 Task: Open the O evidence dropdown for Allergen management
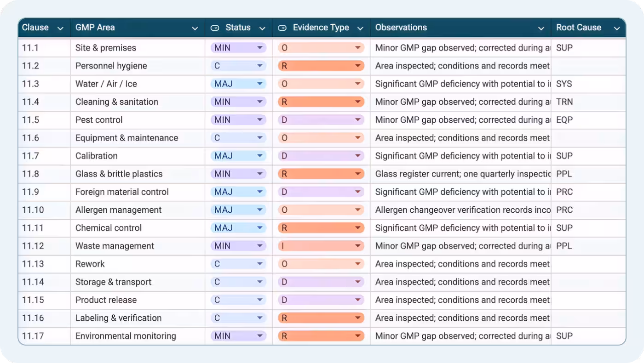(359, 210)
